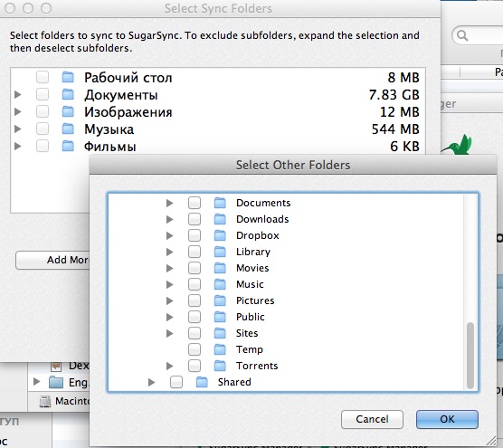Tick the Movies folder checkbox

click(195, 268)
